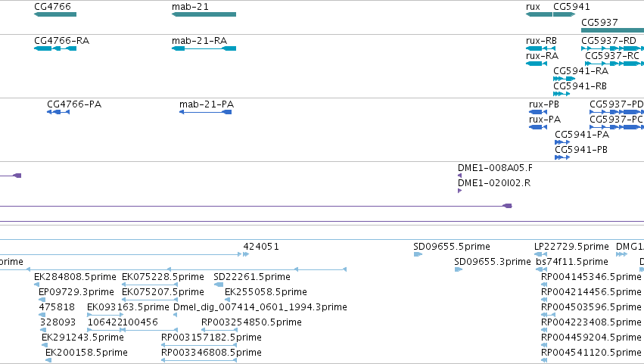644x364 pixels.
Task: Select transcript mab-21-RA
Action: tap(204, 48)
